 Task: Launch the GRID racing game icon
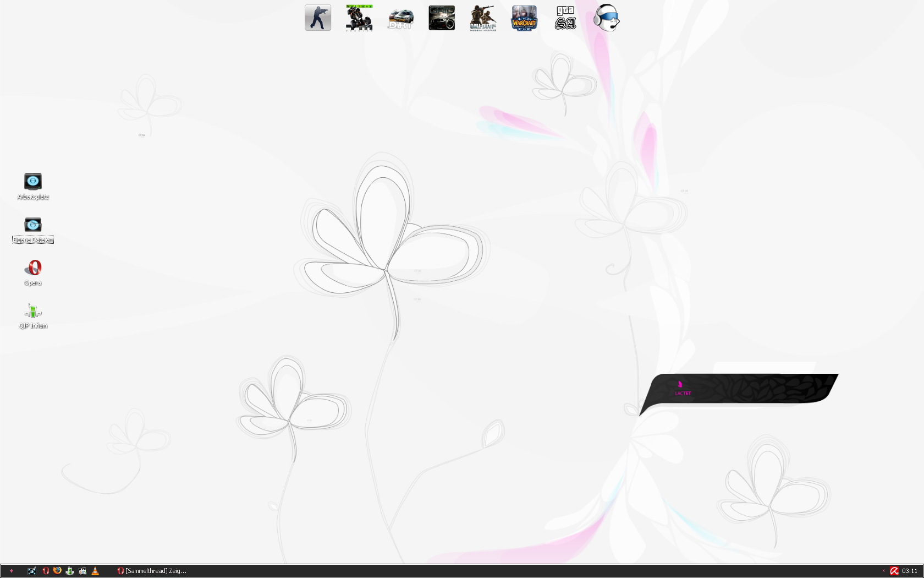(442, 18)
